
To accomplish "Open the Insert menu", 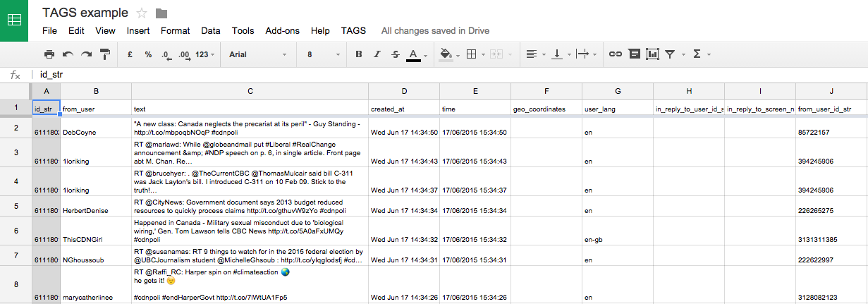I will (138, 30).
